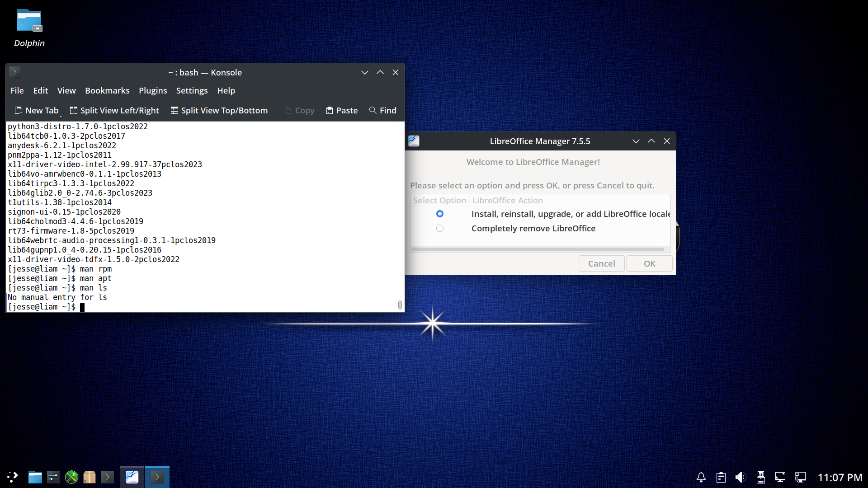
Task: Open the Dolphin desktop icon
Action: 29,28
